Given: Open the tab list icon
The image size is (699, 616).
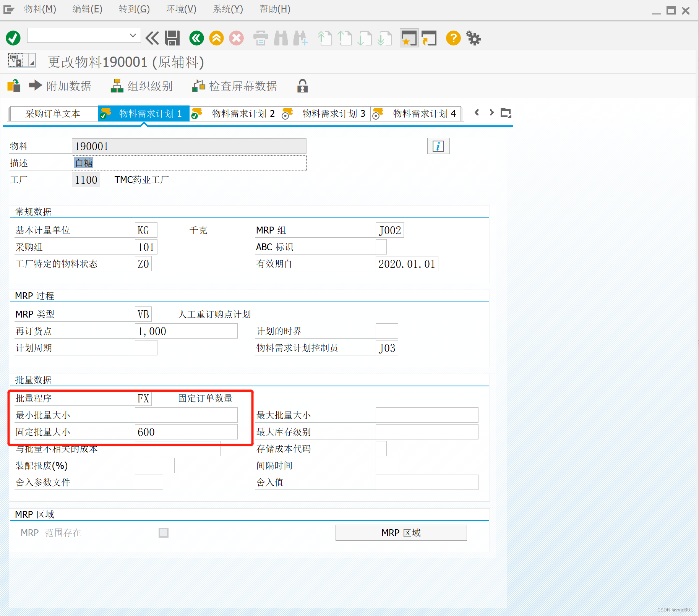Looking at the screenshot, I should click(506, 113).
